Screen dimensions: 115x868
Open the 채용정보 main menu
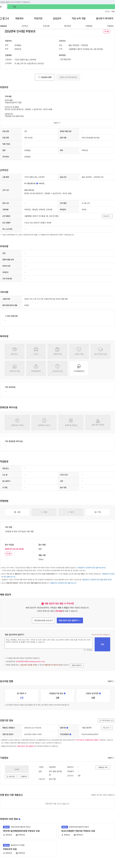[x=19, y=19]
